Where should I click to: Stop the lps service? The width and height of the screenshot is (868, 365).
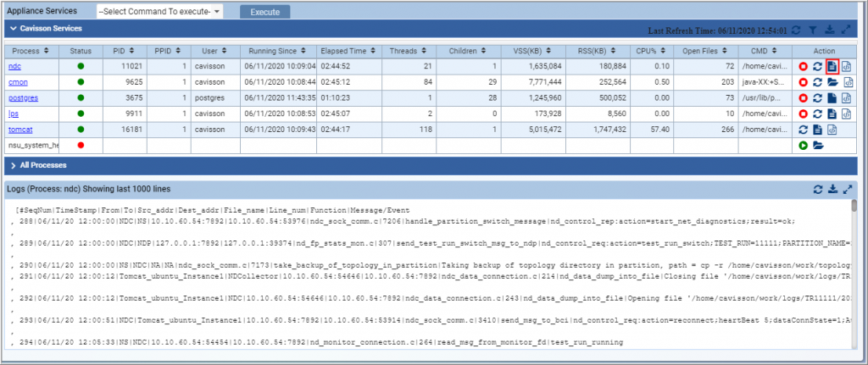pos(803,113)
